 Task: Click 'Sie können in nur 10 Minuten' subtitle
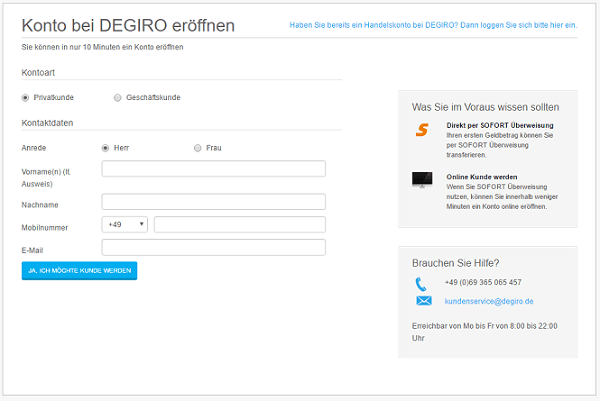coord(102,47)
